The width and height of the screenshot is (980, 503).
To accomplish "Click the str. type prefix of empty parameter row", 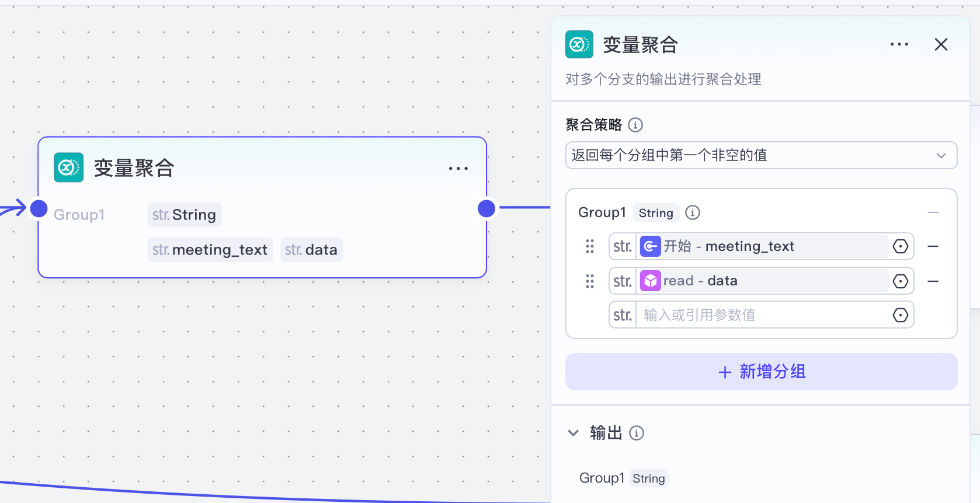I will tap(623, 315).
